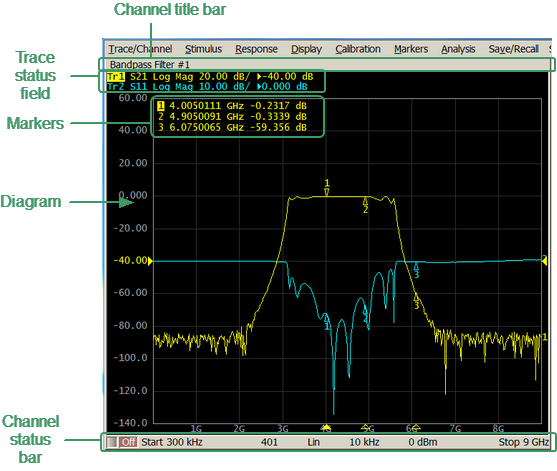Select marker 1 readout at 4.0050111 GHz
Screen dimensions: 557x471
[232, 106]
